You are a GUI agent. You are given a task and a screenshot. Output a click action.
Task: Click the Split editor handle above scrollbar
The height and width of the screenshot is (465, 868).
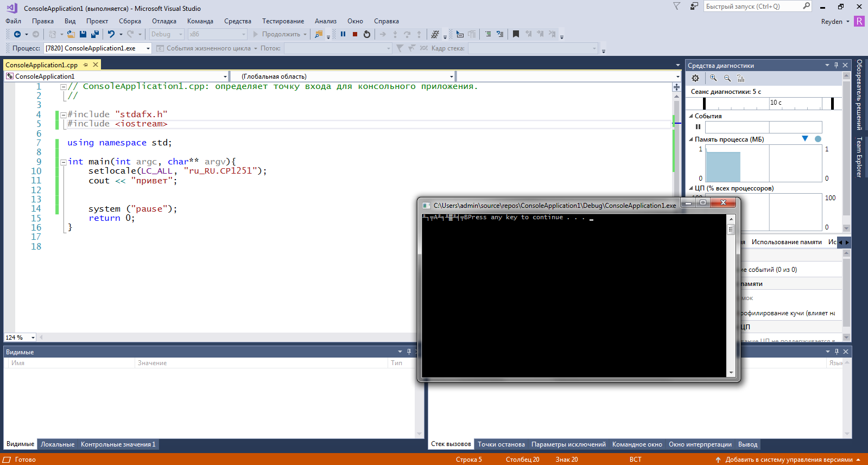(676, 87)
